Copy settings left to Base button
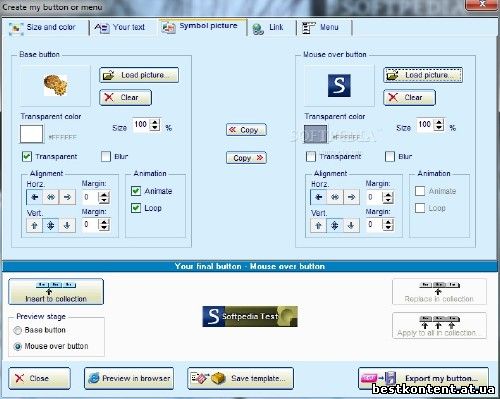 (246, 130)
